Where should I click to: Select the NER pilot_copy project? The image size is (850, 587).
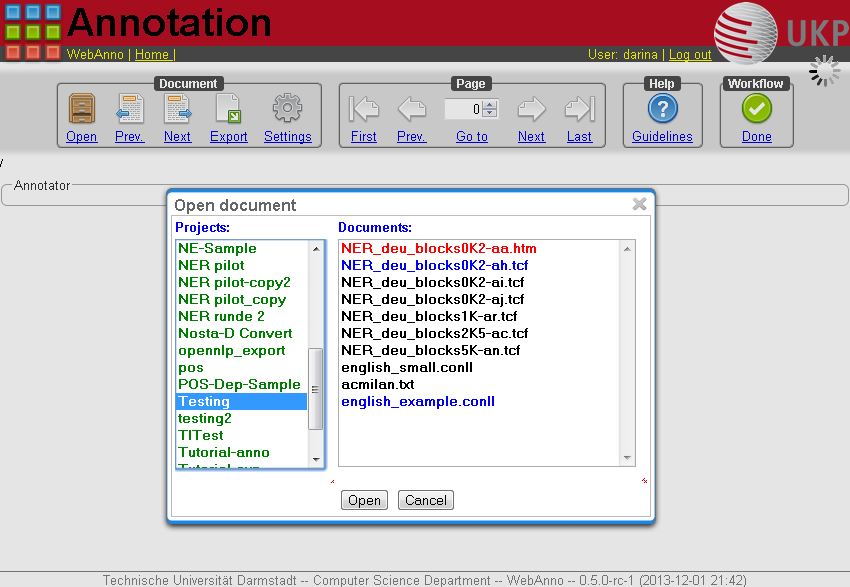tap(242, 299)
